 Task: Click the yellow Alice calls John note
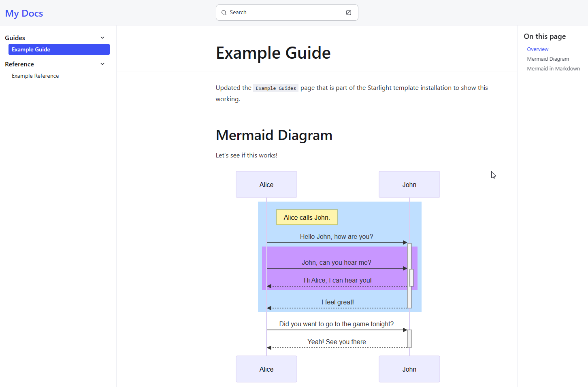click(307, 217)
